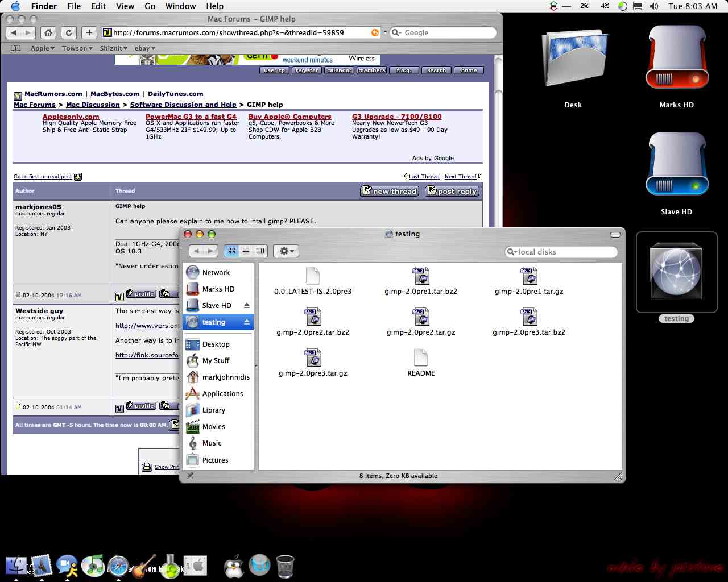Open Finder search scope magnifier menu

tap(512, 252)
